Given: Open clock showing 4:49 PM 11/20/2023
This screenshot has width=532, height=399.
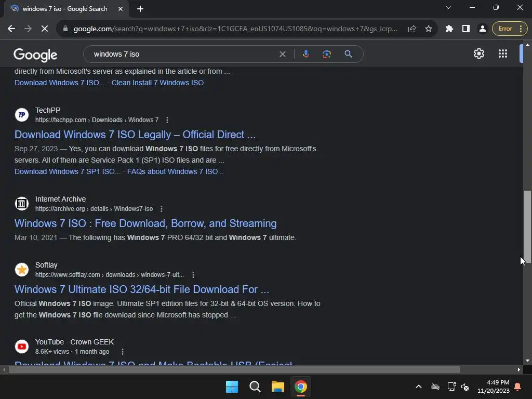Looking at the screenshot, I should (494, 387).
